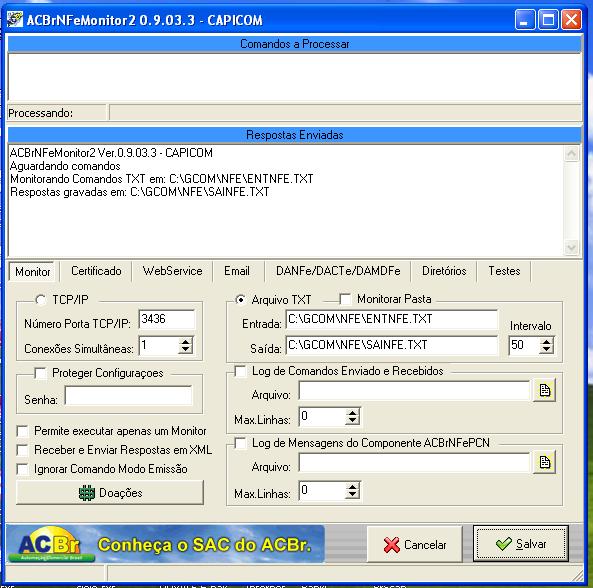This screenshot has width=593, height=588.
Task: Select the 'Respostas gravadas em' log line
Action: coord(140,192)
